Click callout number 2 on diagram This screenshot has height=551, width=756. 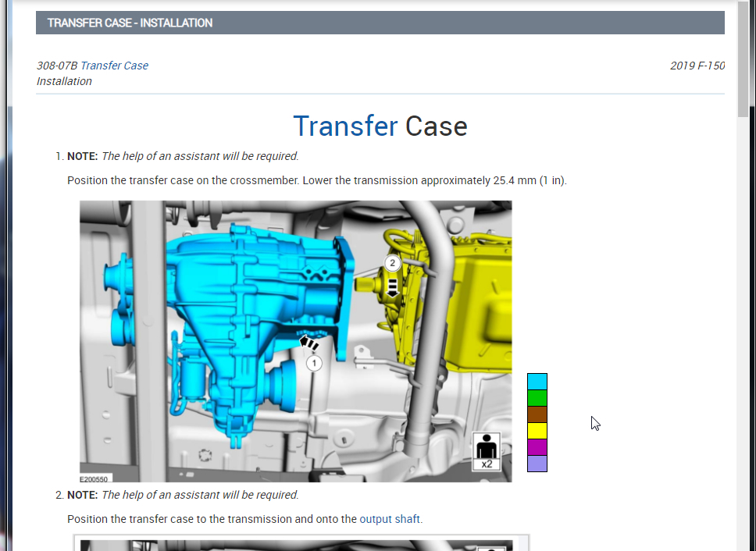click(393, 263)
